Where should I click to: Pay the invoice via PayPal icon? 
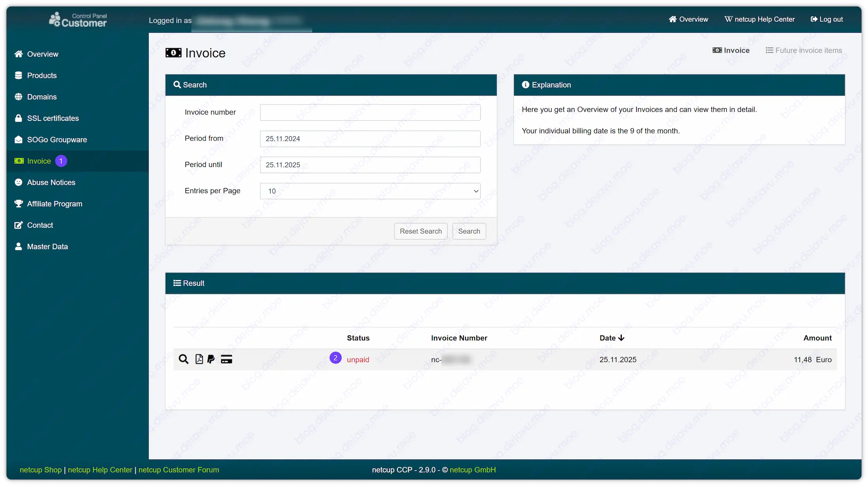point(210,359)
